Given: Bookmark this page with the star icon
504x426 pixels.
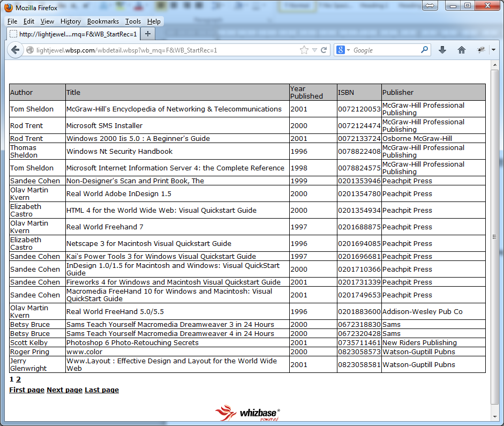Looking at the screenshot, I should (x=304, y=50).
